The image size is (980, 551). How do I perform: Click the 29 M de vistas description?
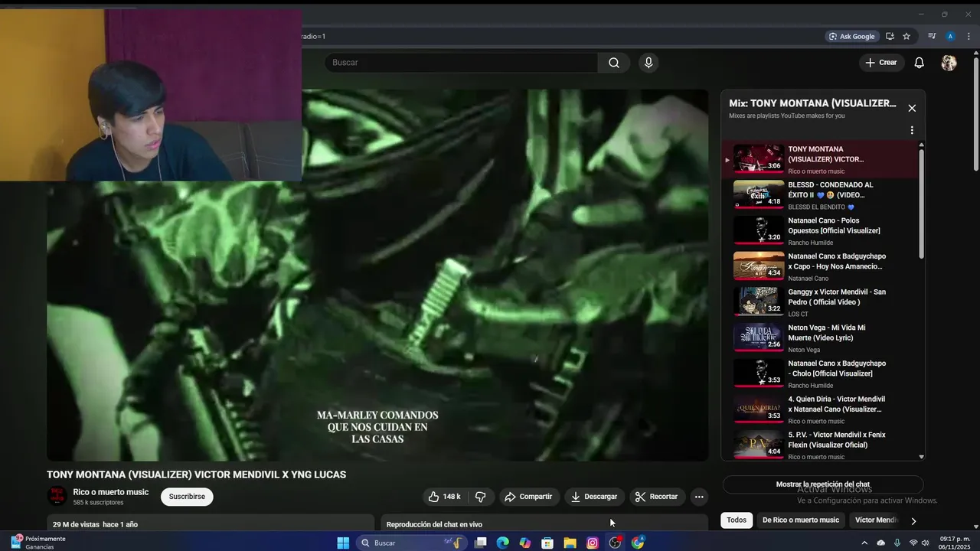coord(211,523)
